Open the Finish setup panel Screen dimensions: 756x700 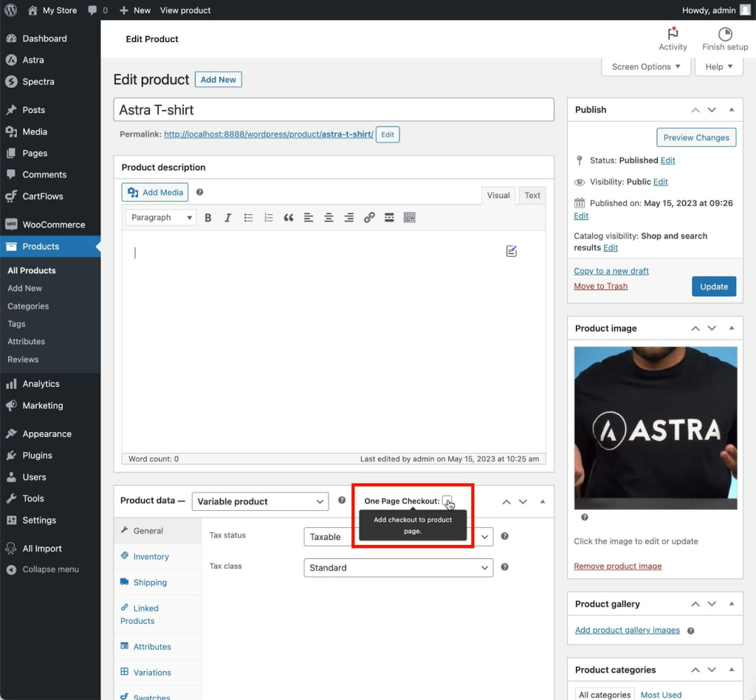point(725,39)
